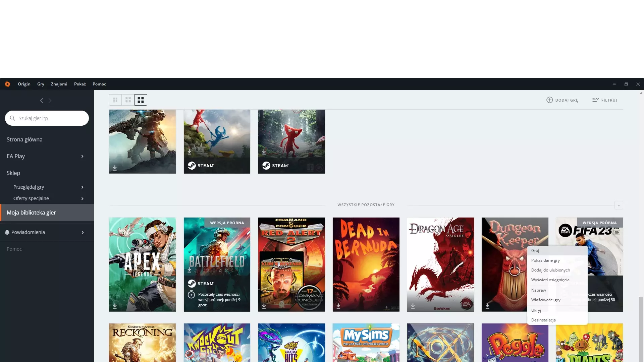Open the Znajomi menu
Screen dimensions: 644x362
pos(59,84)
